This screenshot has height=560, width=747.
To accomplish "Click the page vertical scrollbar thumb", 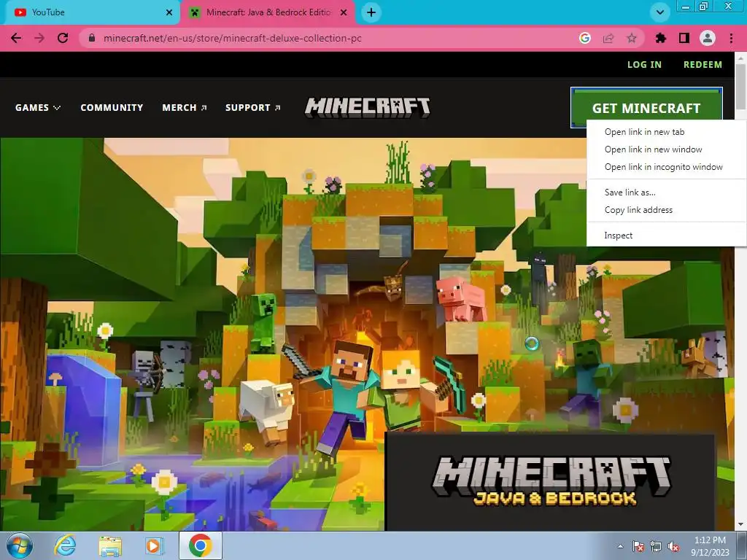I will click(741, 87).
